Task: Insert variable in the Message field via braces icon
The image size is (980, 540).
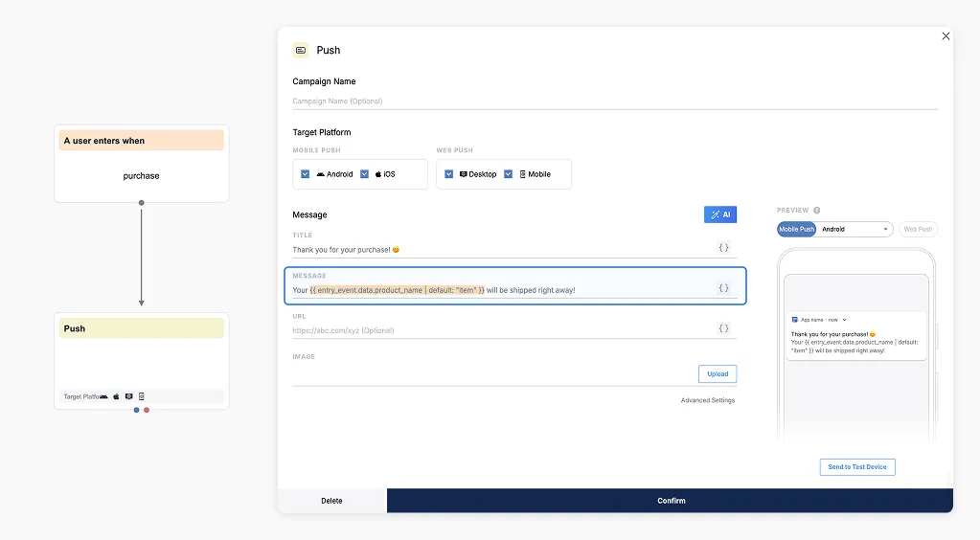Action: tap(724, 288)
